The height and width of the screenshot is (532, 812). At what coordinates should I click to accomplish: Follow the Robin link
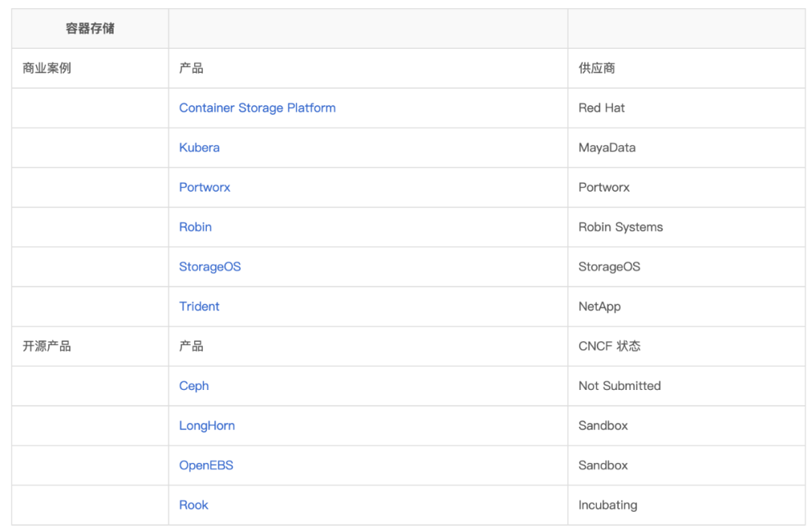(x=195, y=227)
